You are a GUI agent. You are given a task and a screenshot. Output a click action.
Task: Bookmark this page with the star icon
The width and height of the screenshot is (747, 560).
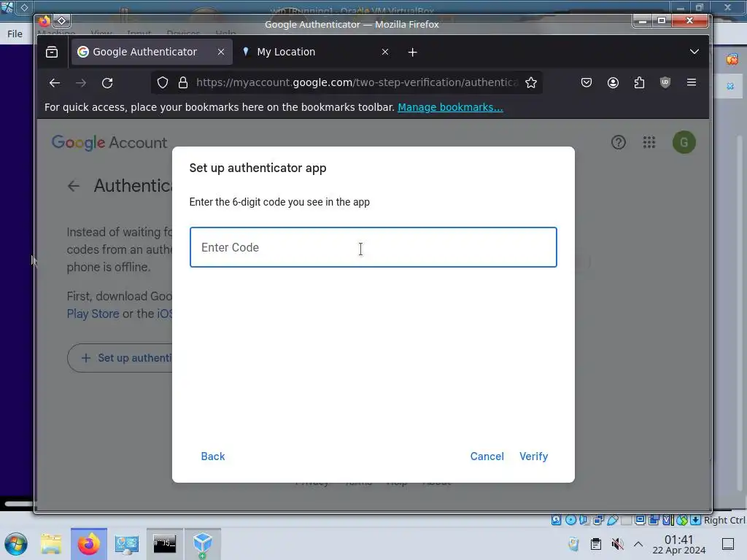point(531,83)
